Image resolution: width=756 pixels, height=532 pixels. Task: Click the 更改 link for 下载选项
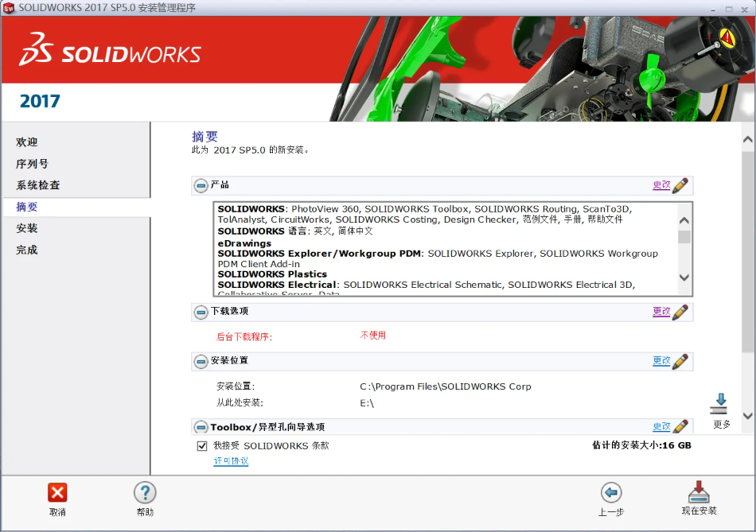click(661, 312)
